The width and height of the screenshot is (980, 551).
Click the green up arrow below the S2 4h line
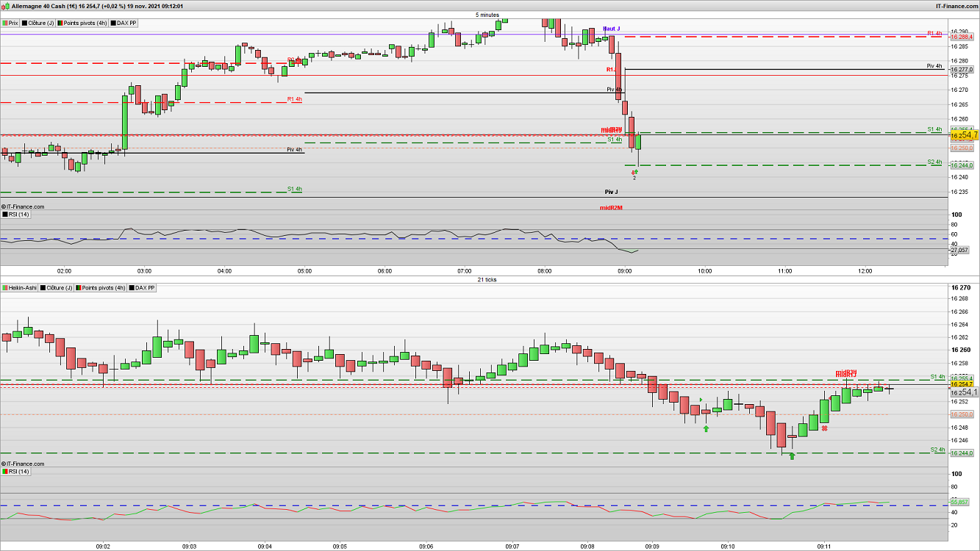point(792,457)
